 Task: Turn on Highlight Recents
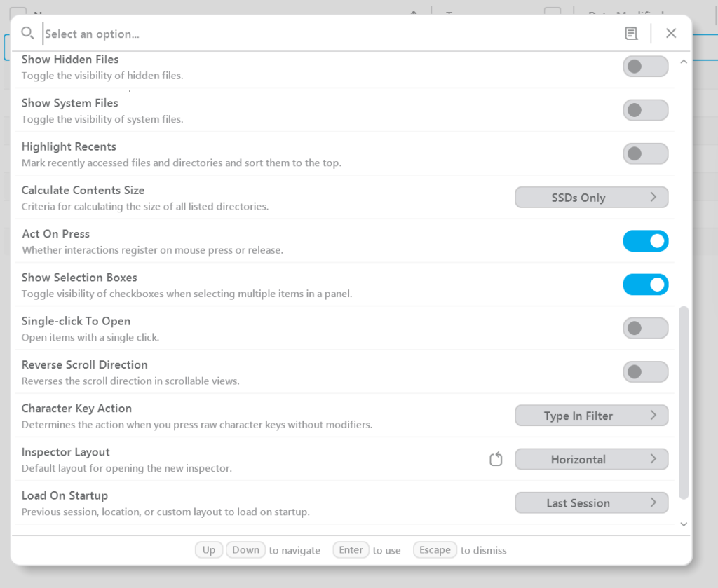coord(645,153)
